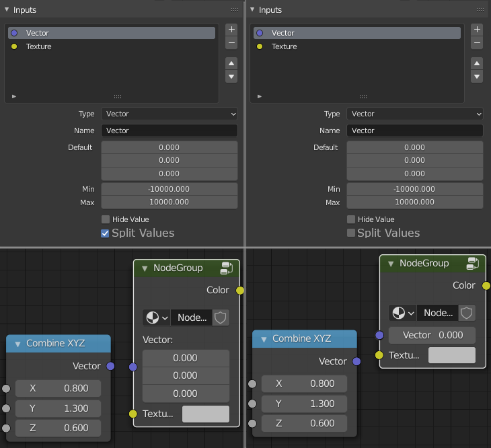Toggle Hide Value checkbox in right panel

(x=351, y=219)
